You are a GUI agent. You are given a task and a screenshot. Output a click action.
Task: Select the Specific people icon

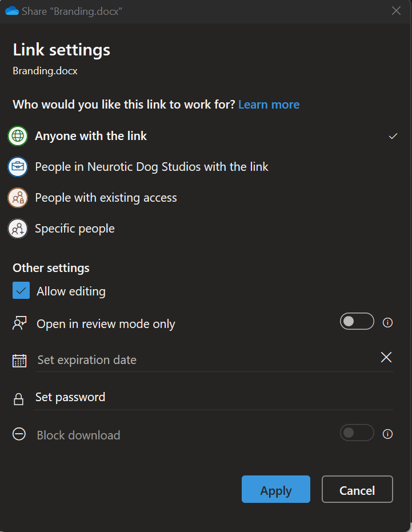click(17, 229)
